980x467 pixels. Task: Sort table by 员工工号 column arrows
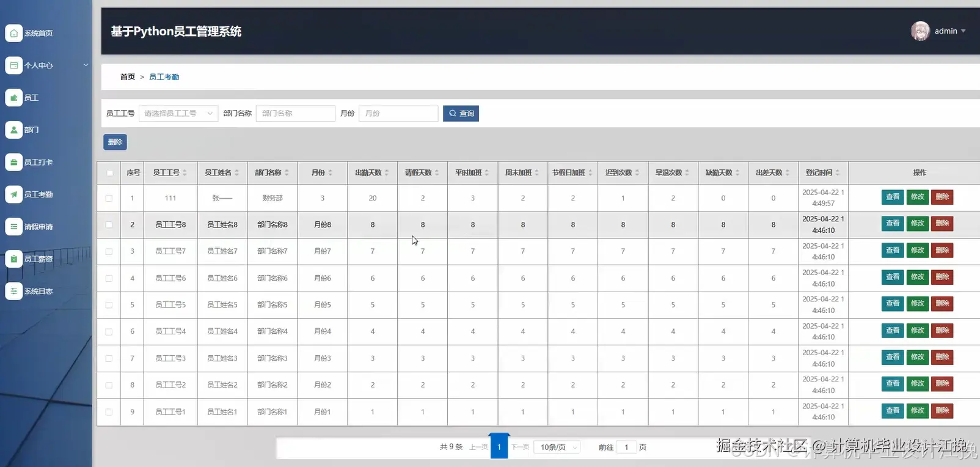tap(185, 173)
